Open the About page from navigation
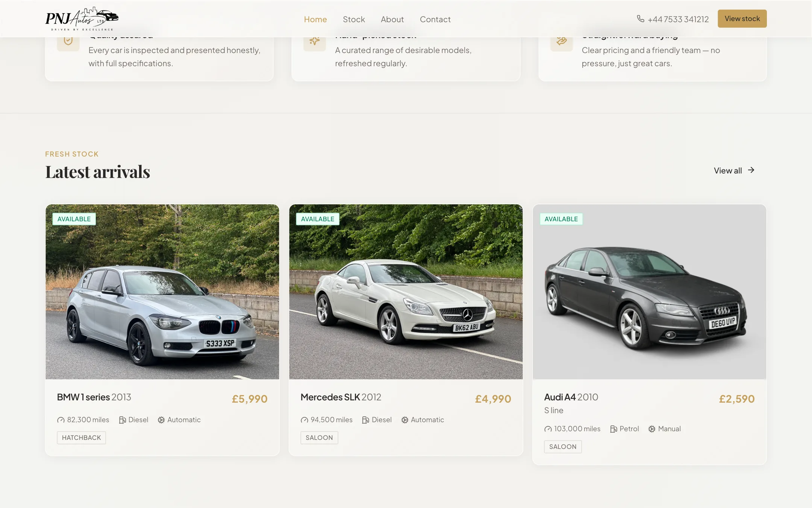This screenshot has width=812, height=508. coord(392,19)
